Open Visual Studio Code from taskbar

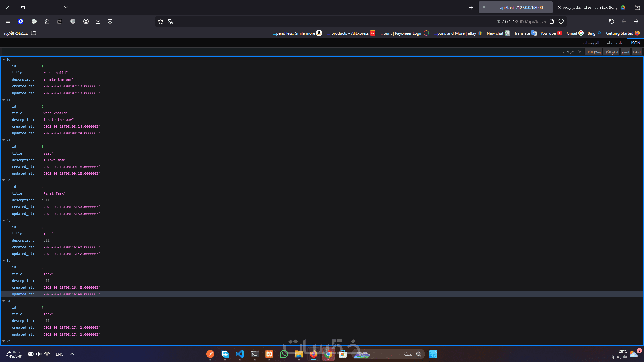tap(240, 354)
